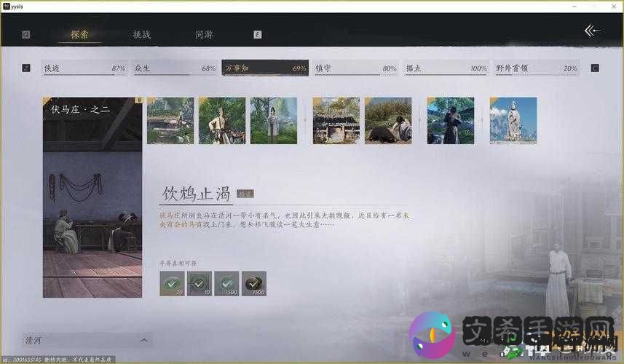Open the large 伏马庄·之二 card
This screenshot has height=364, width=624.
[x=92, y=197]
